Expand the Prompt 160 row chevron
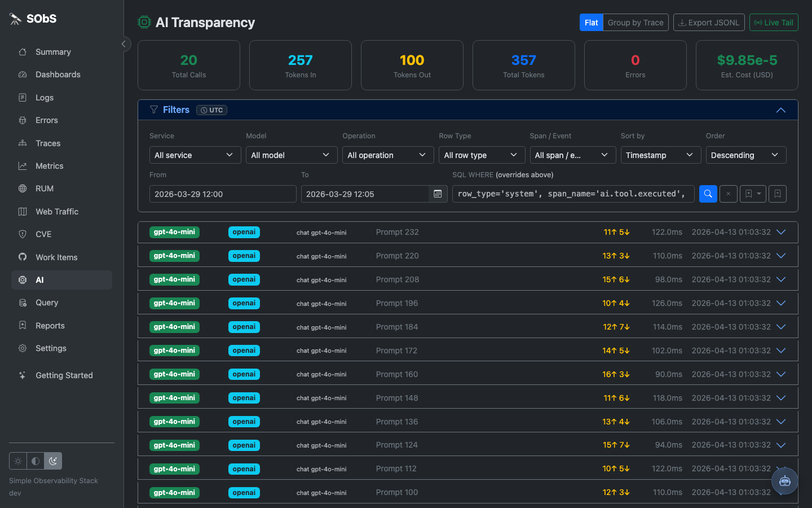 point(781,374)
